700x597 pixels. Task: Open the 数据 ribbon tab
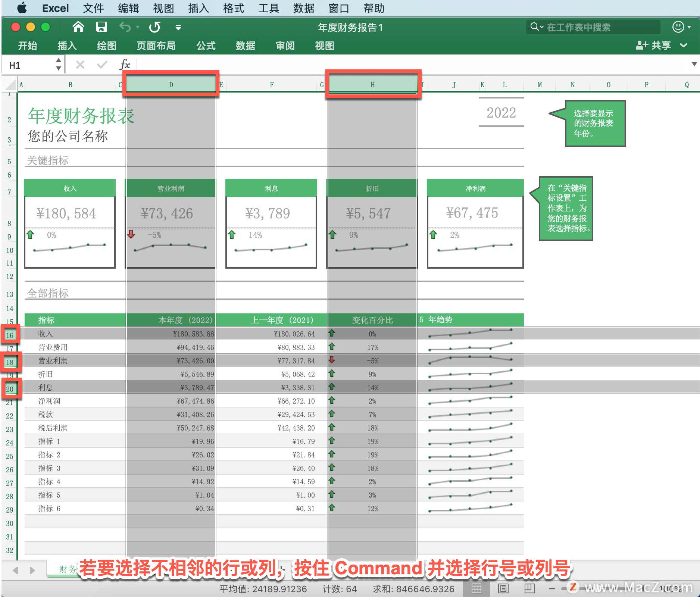pyautogui.click(x=246, y=46)
